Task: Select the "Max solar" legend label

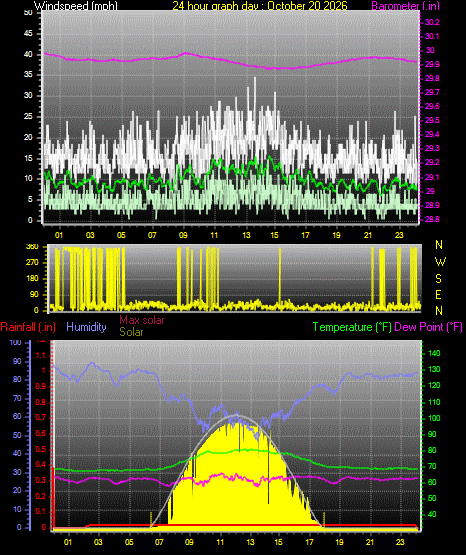Action: coord(142,320)
